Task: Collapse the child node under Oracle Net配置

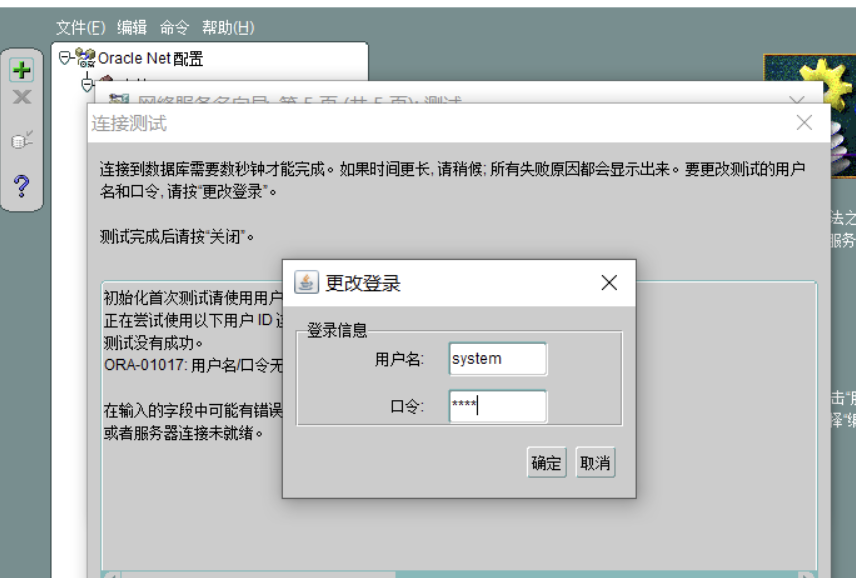Action: [87, 85]
